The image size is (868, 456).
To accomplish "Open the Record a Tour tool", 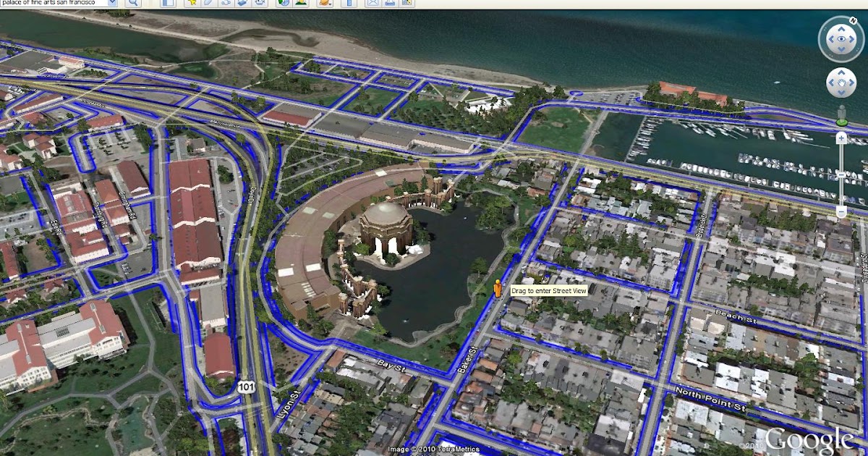I will point(259,3).
